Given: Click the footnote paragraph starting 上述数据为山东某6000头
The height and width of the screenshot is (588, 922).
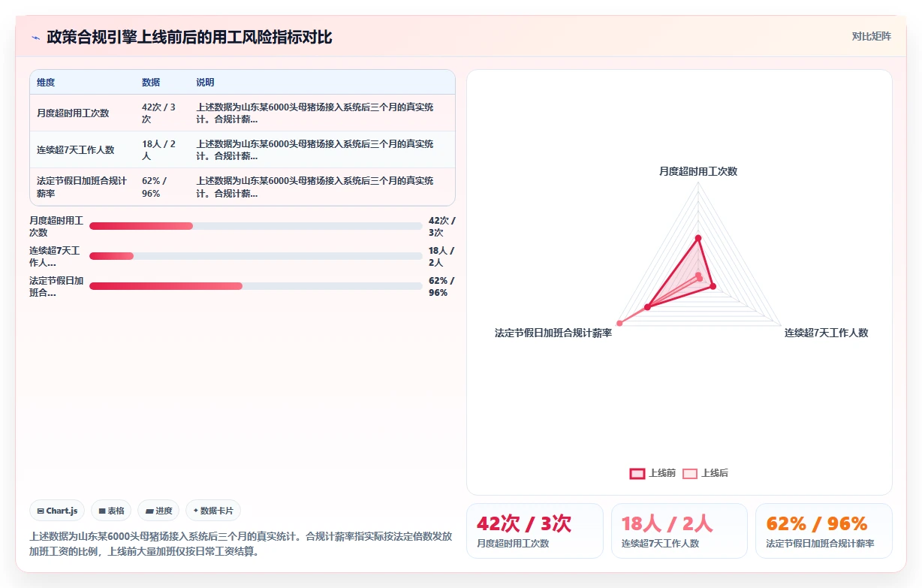Looking at the screenshot, I should pyautogui.click(x=240, y=544).
